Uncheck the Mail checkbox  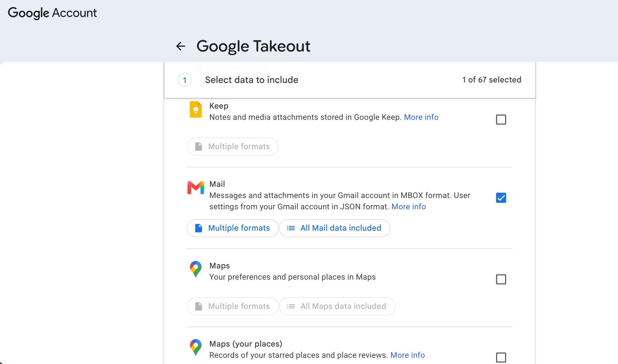(501, 198)
